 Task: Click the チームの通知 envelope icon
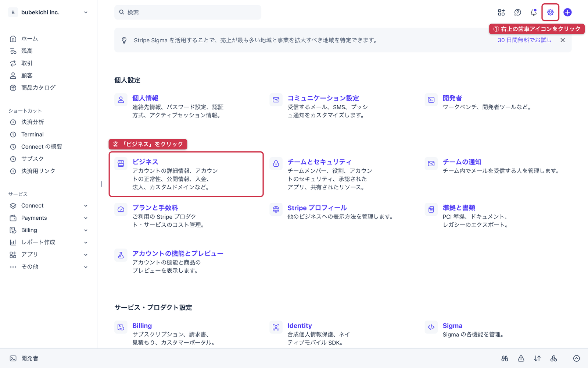431,163
